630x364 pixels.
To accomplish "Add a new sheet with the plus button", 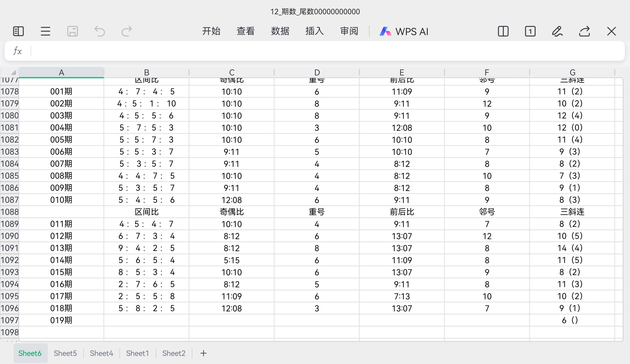I will 204,353.
